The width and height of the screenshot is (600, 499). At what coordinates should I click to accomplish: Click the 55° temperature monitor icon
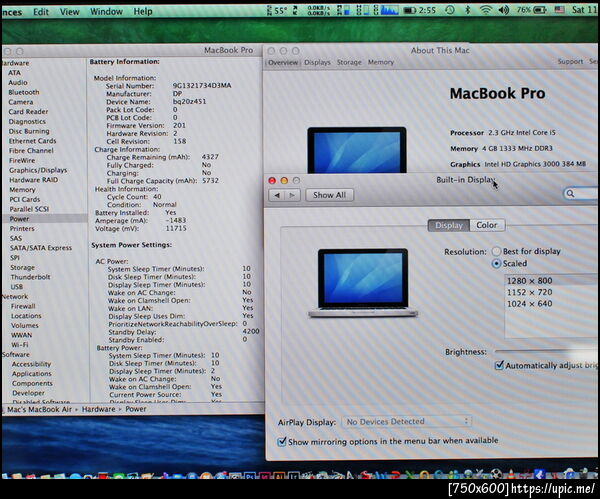[x=277, y=11]
